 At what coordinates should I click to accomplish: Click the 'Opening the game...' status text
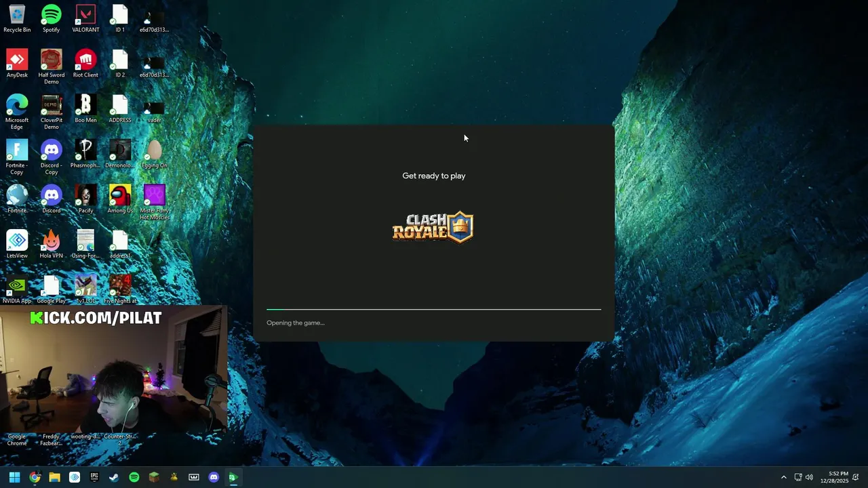(x=296, y=323)
